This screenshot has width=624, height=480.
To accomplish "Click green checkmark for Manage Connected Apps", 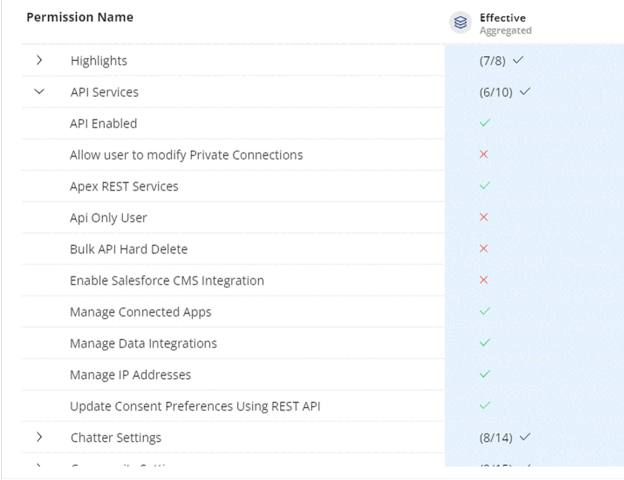I will coord(484,311).
